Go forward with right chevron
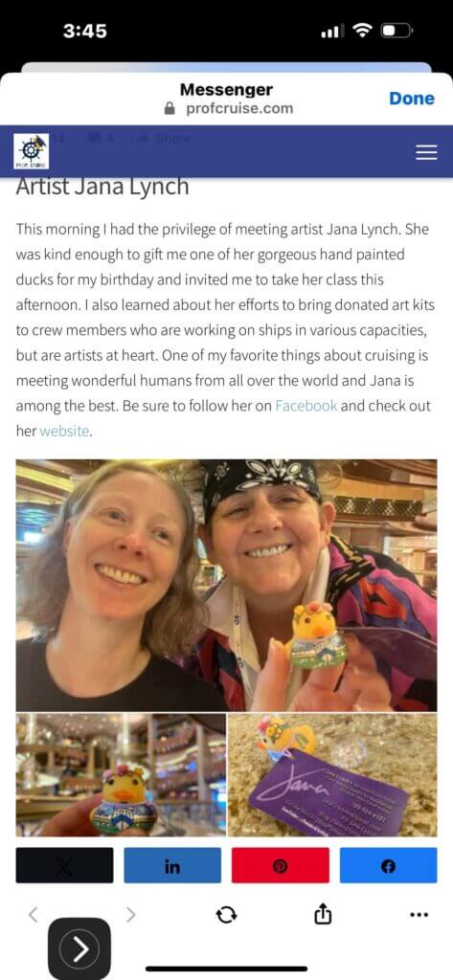The image size is (453, 980). (x=130, y=915)
